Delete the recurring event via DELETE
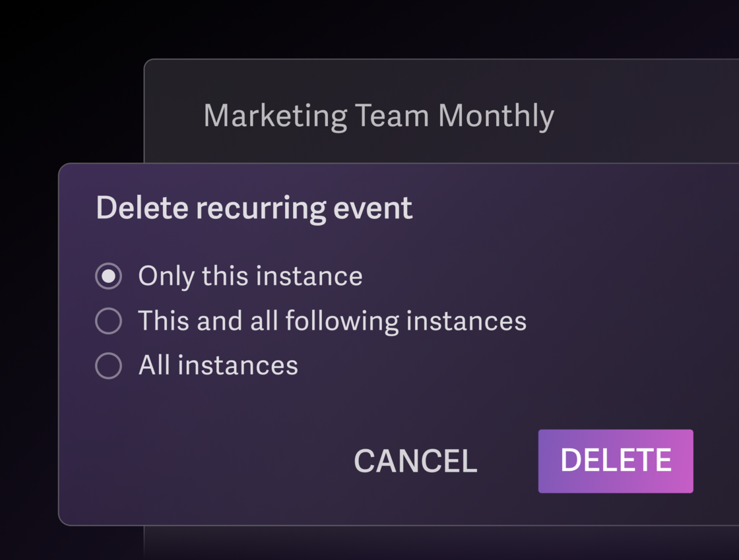The width and height of the screenshot is (739, 560). click(x=615, y=461)
